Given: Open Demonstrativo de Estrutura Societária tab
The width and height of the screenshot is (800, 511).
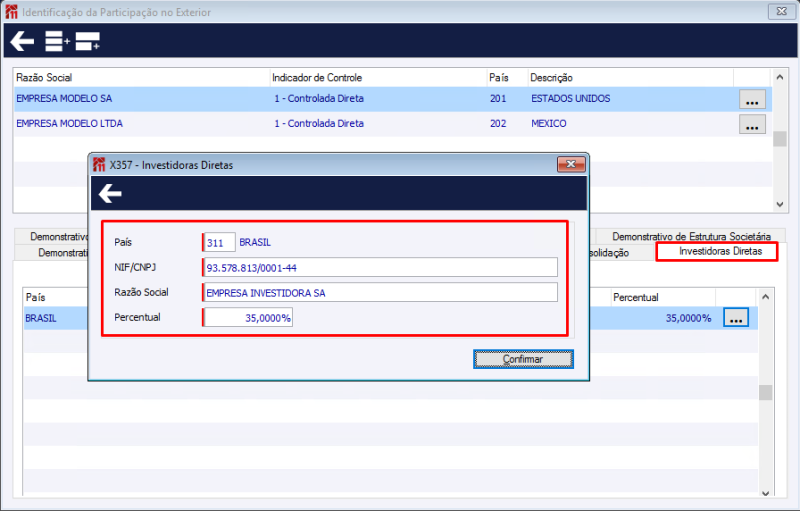Looking at the screenshot, I should [x=691, y=236].
